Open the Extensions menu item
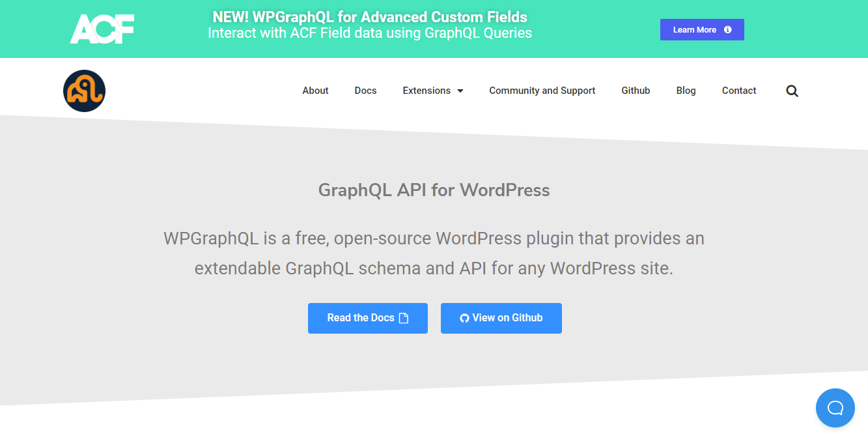This screenshot has height=434, width=868. [427, 91]
